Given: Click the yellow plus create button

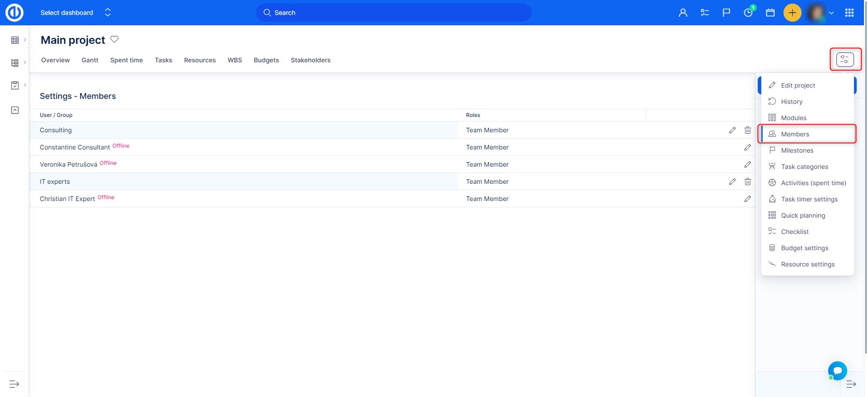Looking at the screenshot, I should pyautogui.click(x=792, y=13).
